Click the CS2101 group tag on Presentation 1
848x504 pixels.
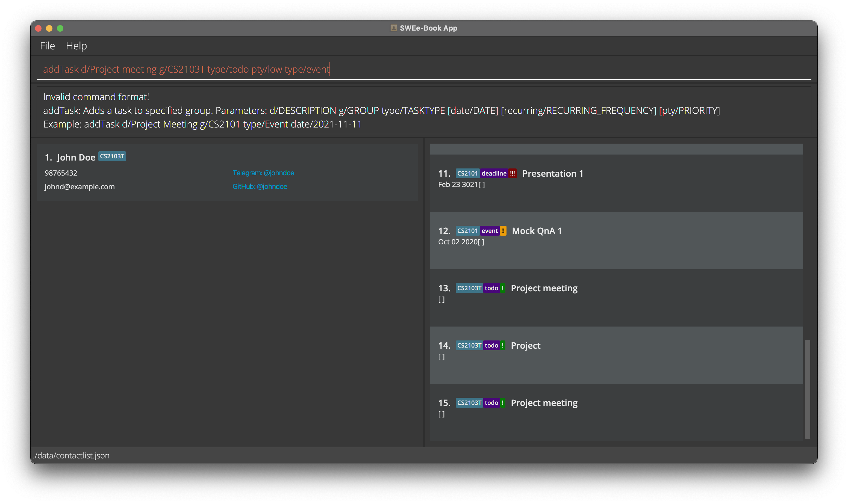[x=467, y=174]
